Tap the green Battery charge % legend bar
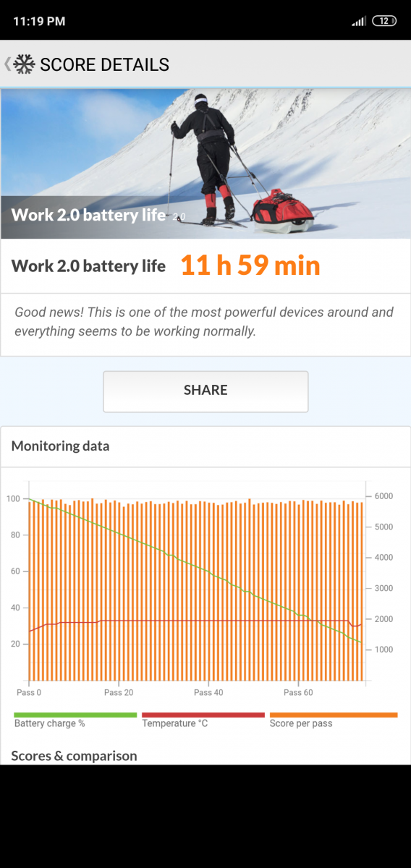411x868 pixels. tap(75, 715)
